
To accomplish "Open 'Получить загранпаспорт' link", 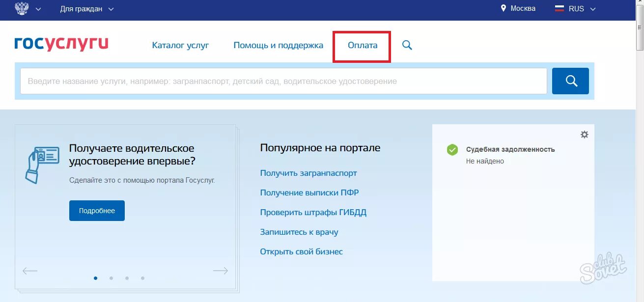I will (x=308, y=173).
